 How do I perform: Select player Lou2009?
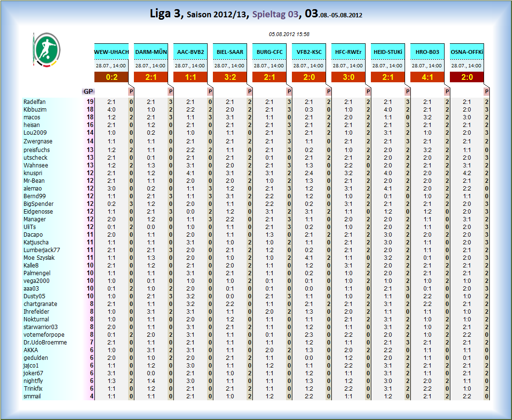coord(35,133)
